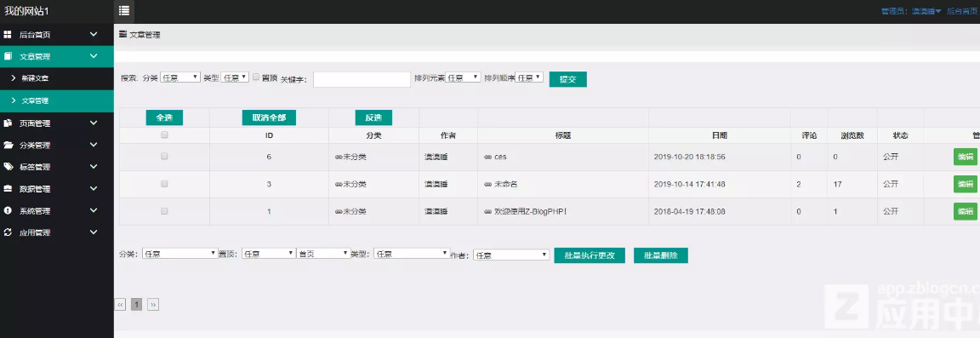This screenshot has width=980, height=338.
Task: Open the 排列顺序 dropdown
Action: tap(529, 77)
